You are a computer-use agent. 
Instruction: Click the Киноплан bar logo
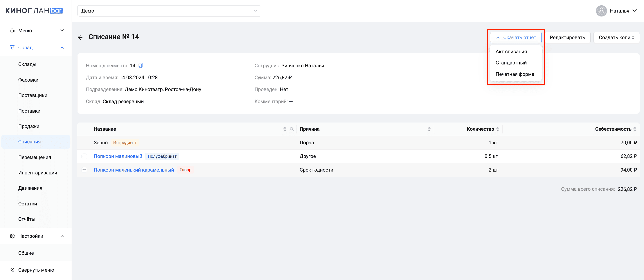coord(34,11)
